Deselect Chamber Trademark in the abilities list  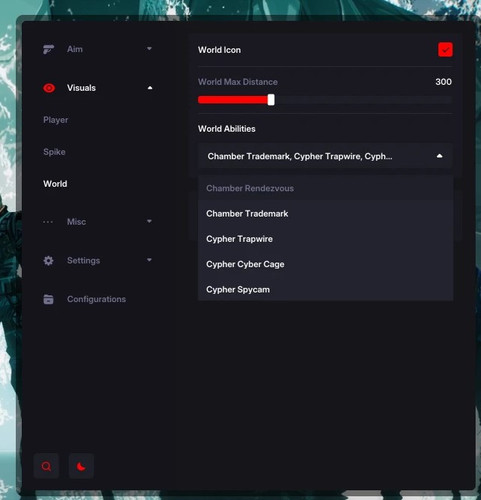click(x=325, y=214)
